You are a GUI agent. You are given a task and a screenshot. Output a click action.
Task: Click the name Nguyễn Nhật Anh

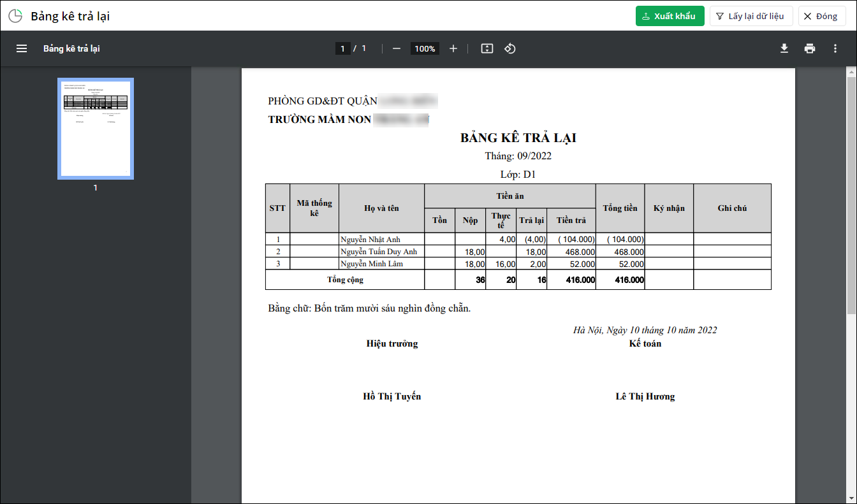(370, 240)
